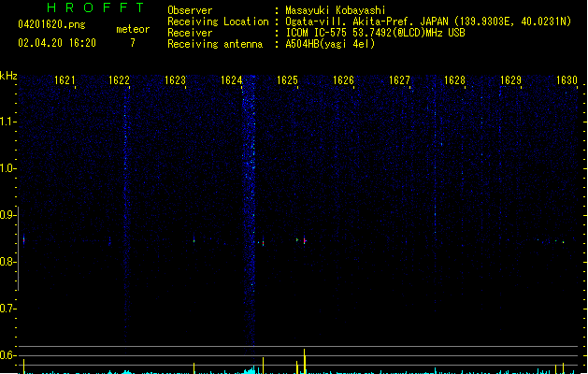
Task: Select the file name 04201620.png
Action: click(51, 24)
